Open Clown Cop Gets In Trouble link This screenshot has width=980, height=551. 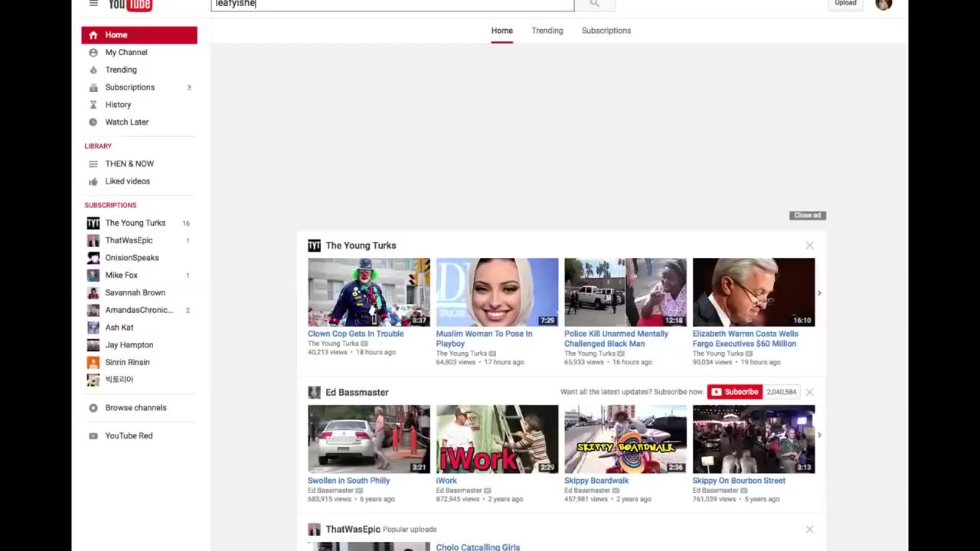[355, 334]
